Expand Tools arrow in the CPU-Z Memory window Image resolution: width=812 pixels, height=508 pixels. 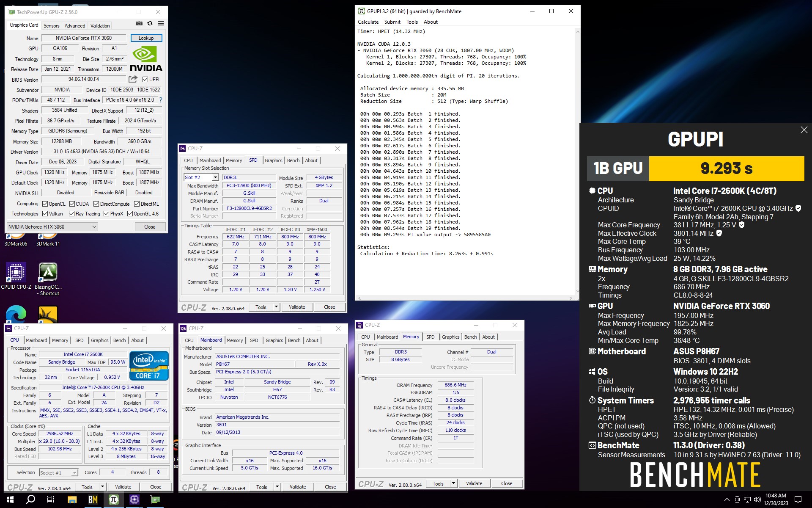tap(453, 483)
